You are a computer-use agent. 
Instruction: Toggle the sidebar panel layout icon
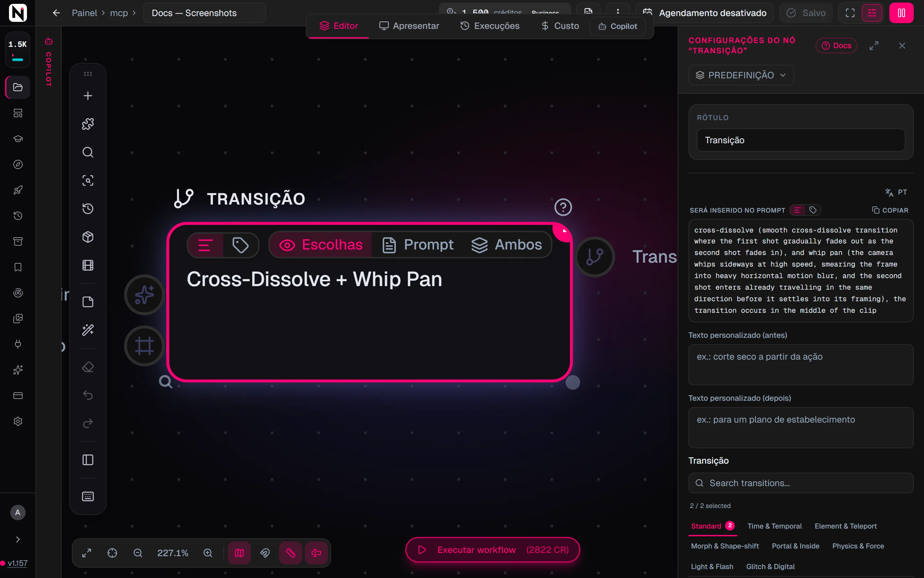(x=88, y=460)
